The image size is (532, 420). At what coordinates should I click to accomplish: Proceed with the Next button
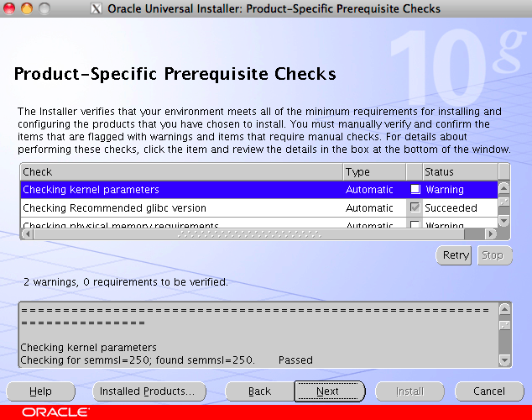[328, 391]
